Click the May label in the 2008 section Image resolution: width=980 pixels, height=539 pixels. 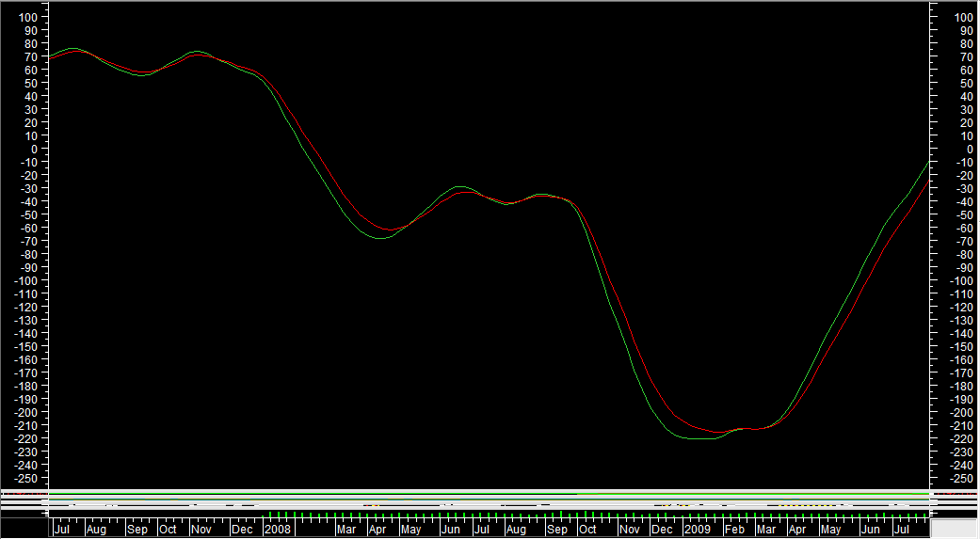point(410,529)
